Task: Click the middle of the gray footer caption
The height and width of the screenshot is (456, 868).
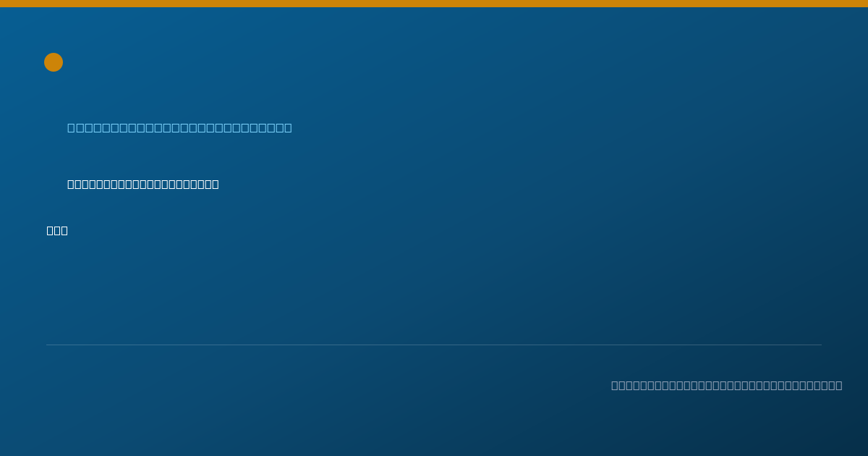Action: 727,385
